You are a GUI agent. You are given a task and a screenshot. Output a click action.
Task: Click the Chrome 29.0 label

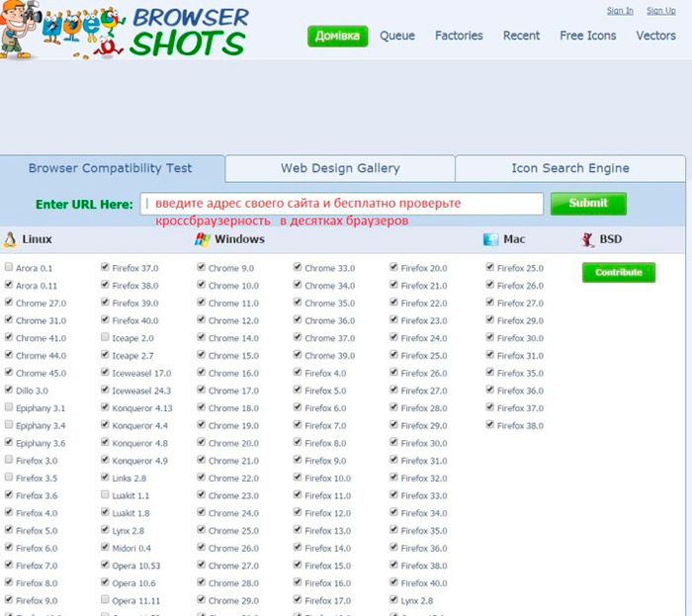233,600
